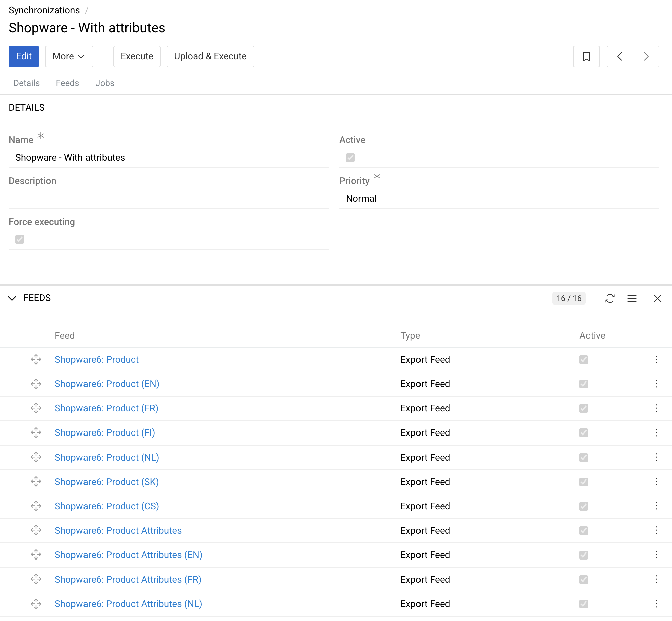
Task: Go to previous record arrow
Action: coord(620,56)
